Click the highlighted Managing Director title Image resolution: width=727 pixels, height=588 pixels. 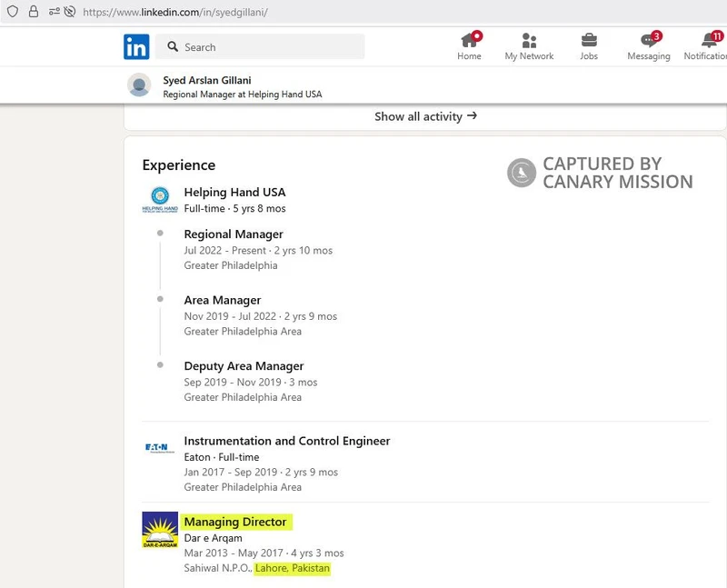[235, 522]
